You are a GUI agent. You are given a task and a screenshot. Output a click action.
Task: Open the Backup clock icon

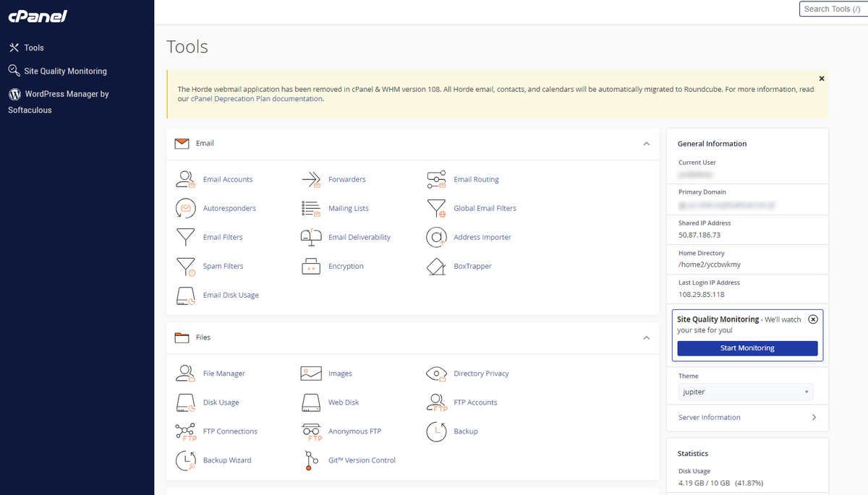pos(436,431)
